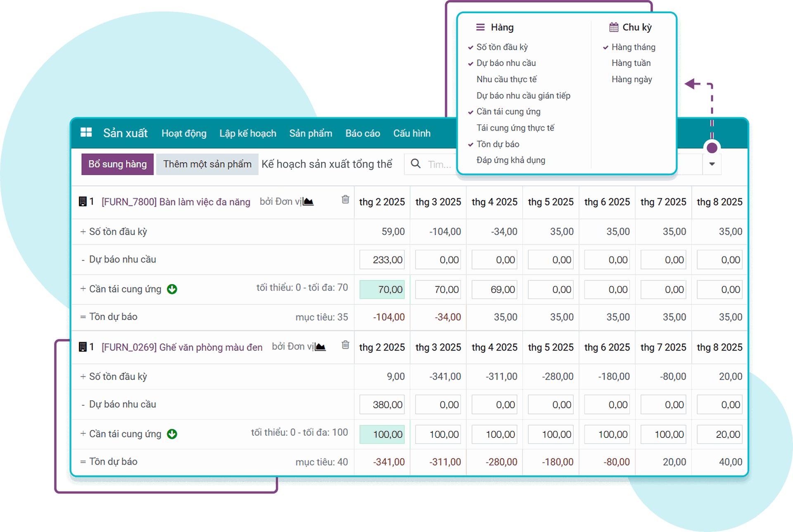
Task: Click the thg 2 2025 demand forecast field 233,00
Action: coord(382,260)
